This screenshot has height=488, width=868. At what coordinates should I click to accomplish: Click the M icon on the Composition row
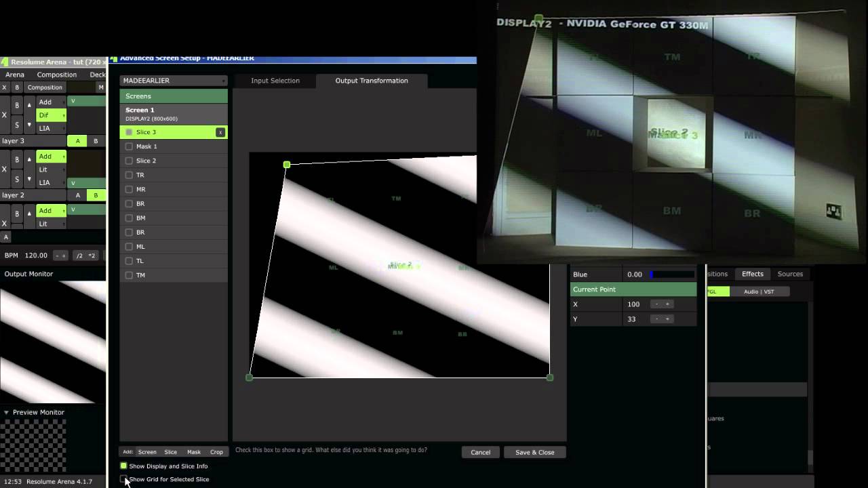pyautogui.click(x=100, y=87)
